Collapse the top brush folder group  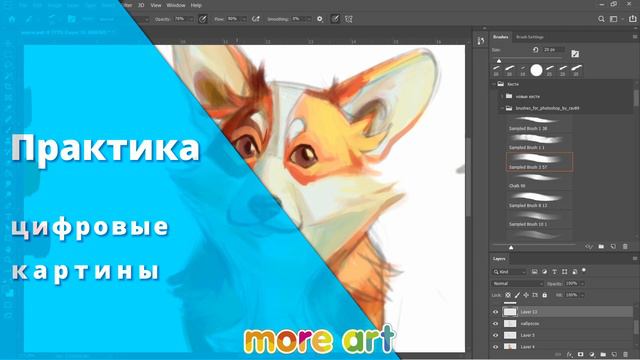pos(494,84)
